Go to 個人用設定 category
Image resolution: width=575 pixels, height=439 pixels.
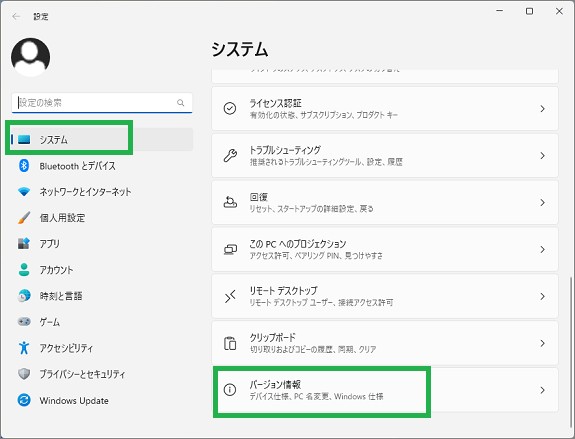(102, 217)
